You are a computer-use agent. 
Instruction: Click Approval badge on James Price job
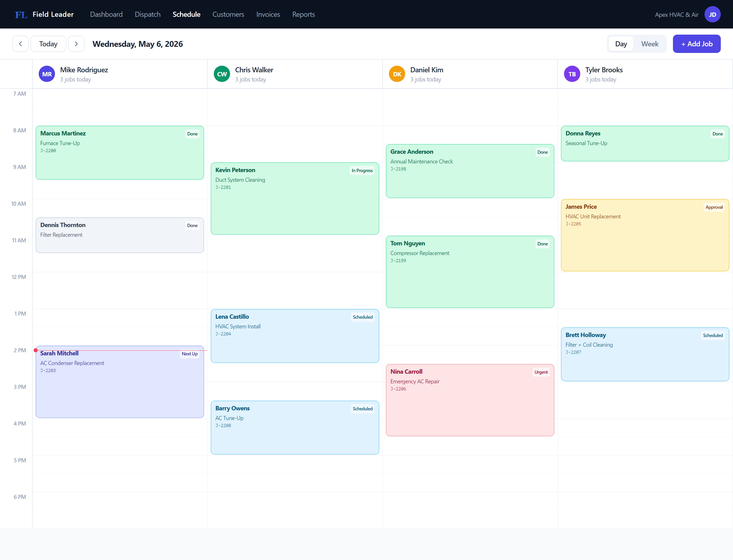tap(714, 207)
